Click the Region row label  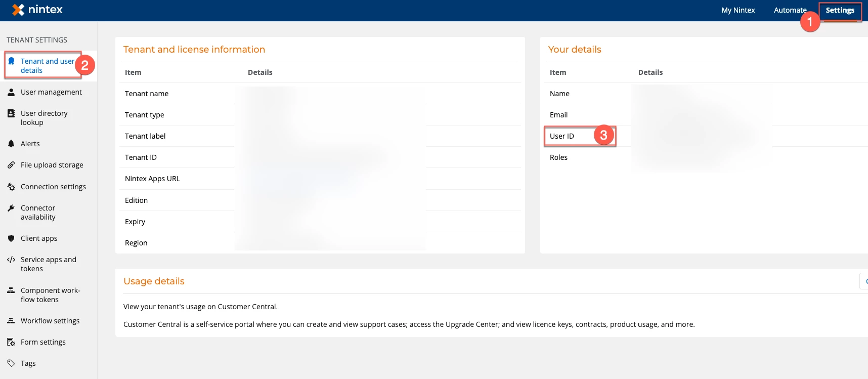point(136,243)
